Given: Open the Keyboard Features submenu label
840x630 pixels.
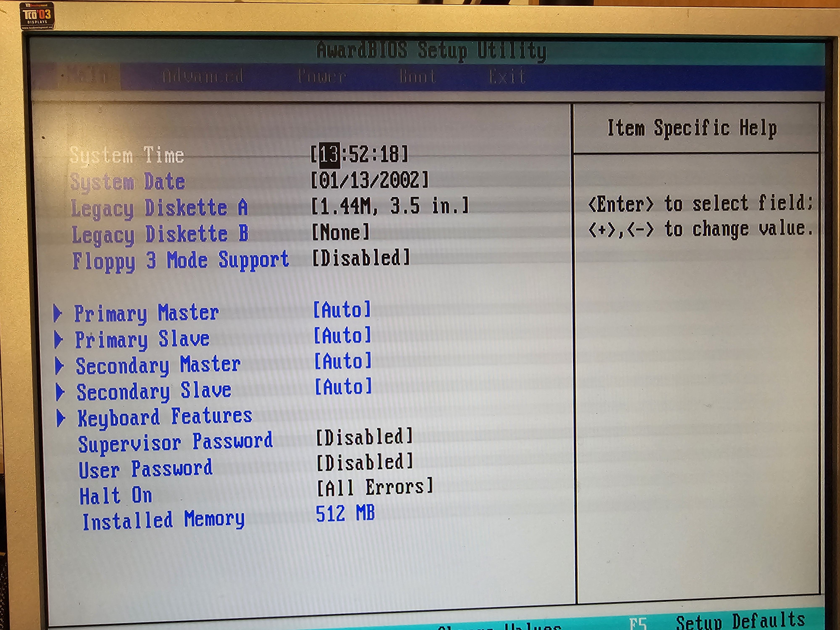Looking at the screenshot, I should 165,417.
